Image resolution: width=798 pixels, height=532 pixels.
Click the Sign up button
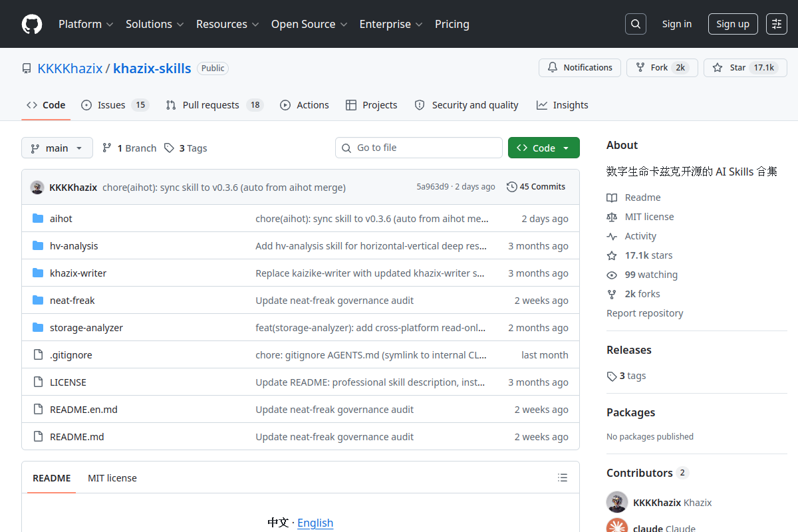click(733, 24)
